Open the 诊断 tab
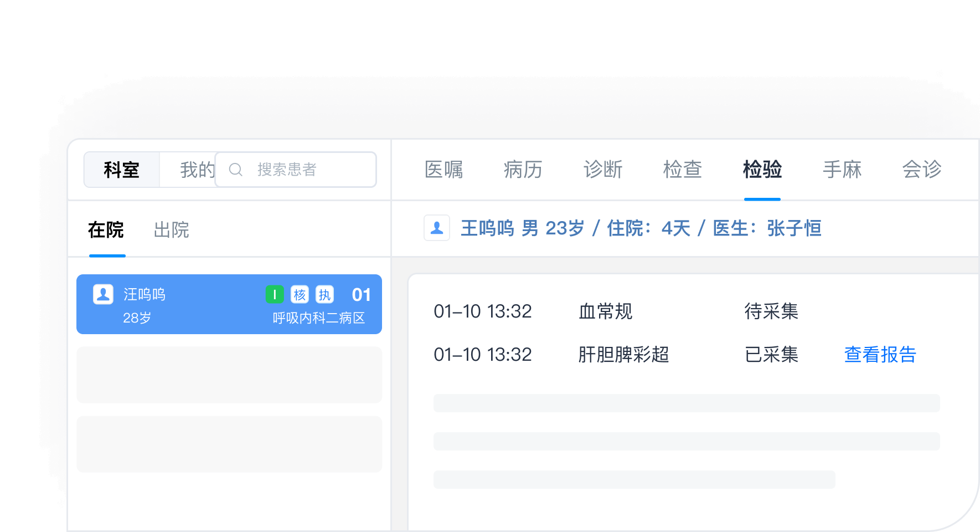 coord(604,170)
